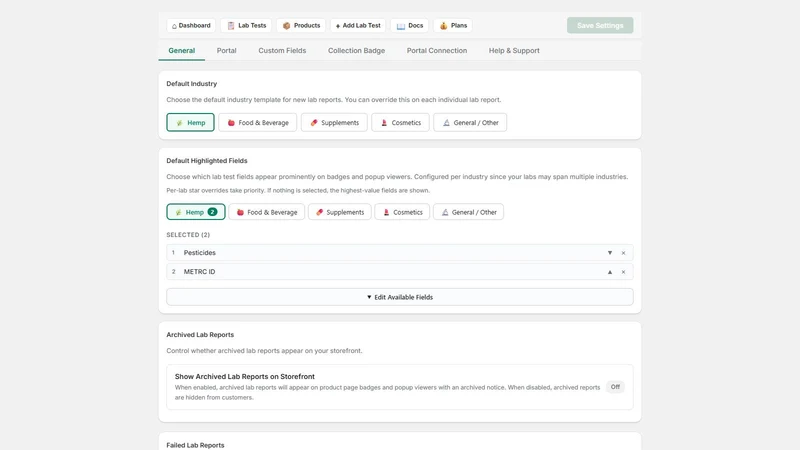This screenshot has height=450, width=800.
Task: Go to Lab Tests
Action: 246,26
